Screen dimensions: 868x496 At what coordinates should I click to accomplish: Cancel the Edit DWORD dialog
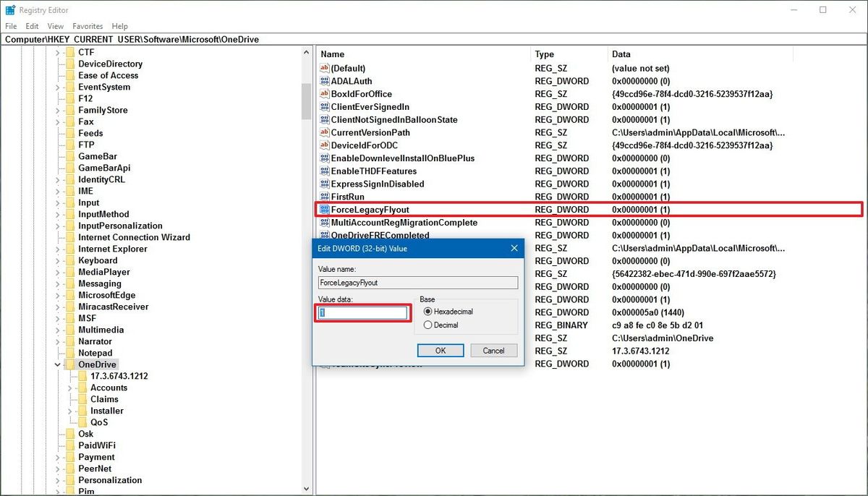pyautogui.click(x=493, y=350)
